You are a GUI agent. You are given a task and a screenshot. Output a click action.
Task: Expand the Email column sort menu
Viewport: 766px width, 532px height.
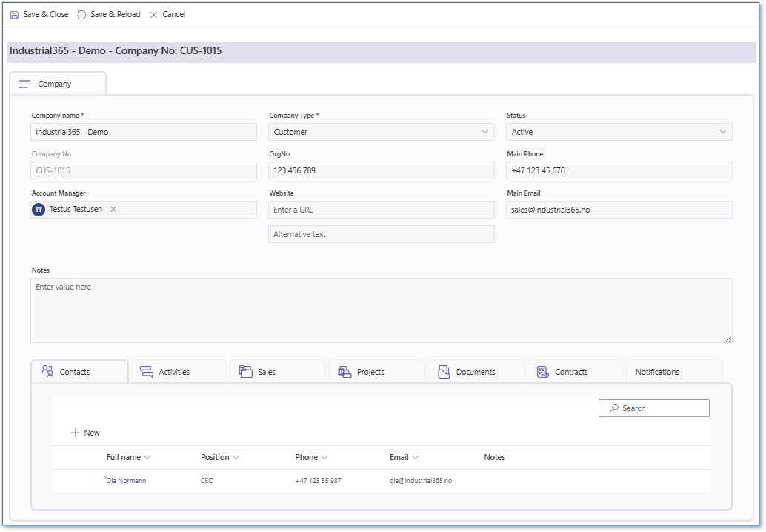point(416,458)
